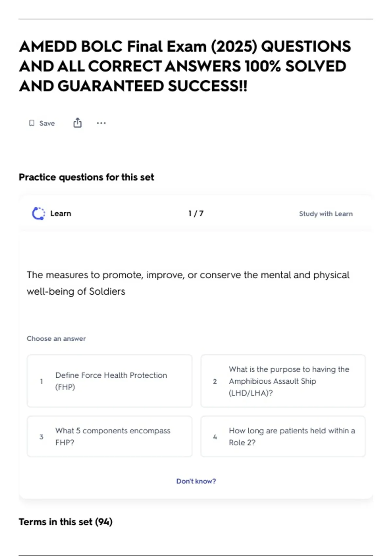Click the AMEDD BOLC Final Exam title
Image resolution: width=392 pixels, height=556 pixels.
tap(185, 66)
